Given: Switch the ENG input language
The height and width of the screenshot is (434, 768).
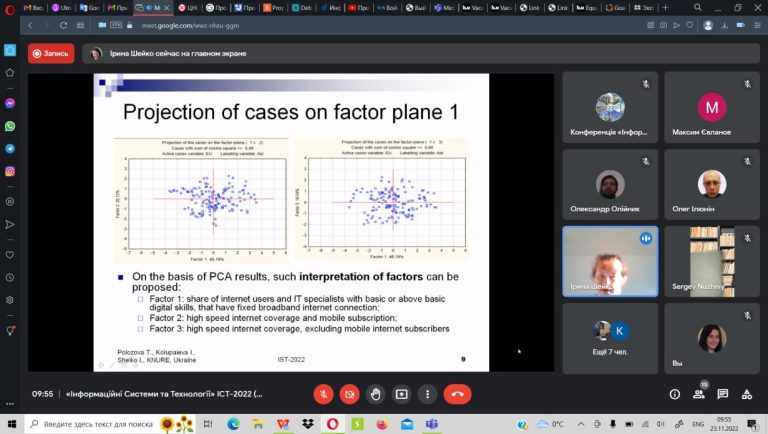Looking at the screenshot, I should pyautogui.click(x=698, y=424).
